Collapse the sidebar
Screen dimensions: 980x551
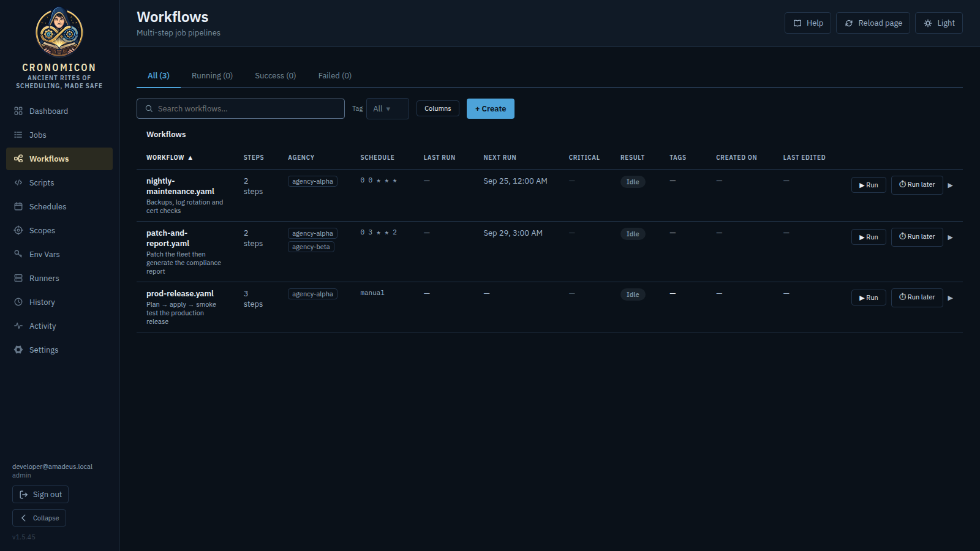coord(39,518)
